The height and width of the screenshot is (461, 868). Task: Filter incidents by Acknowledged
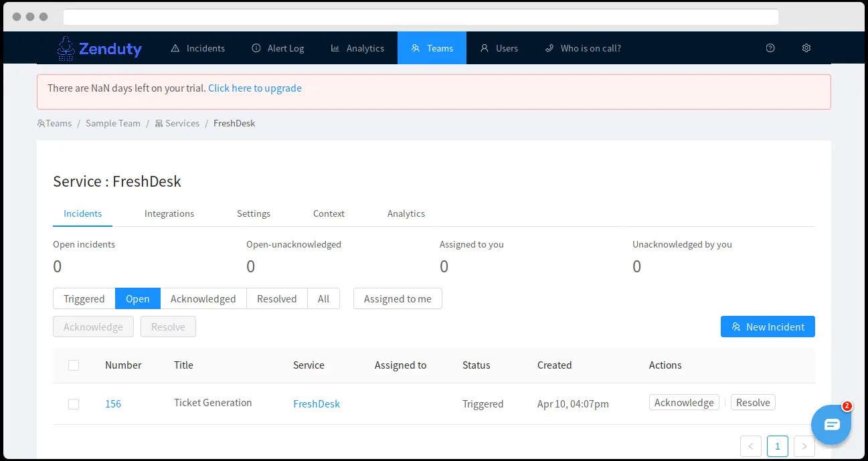203,299
